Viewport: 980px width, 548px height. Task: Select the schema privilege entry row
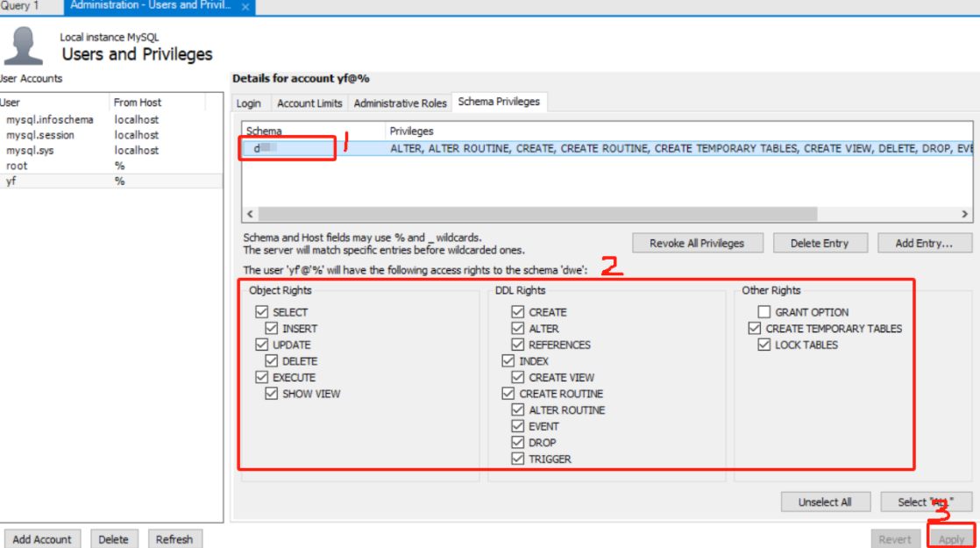(x=607, y=148)
